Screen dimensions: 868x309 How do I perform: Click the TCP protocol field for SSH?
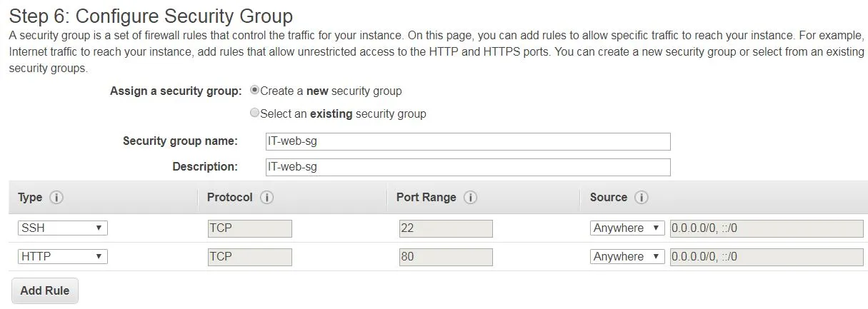[249, 228]
